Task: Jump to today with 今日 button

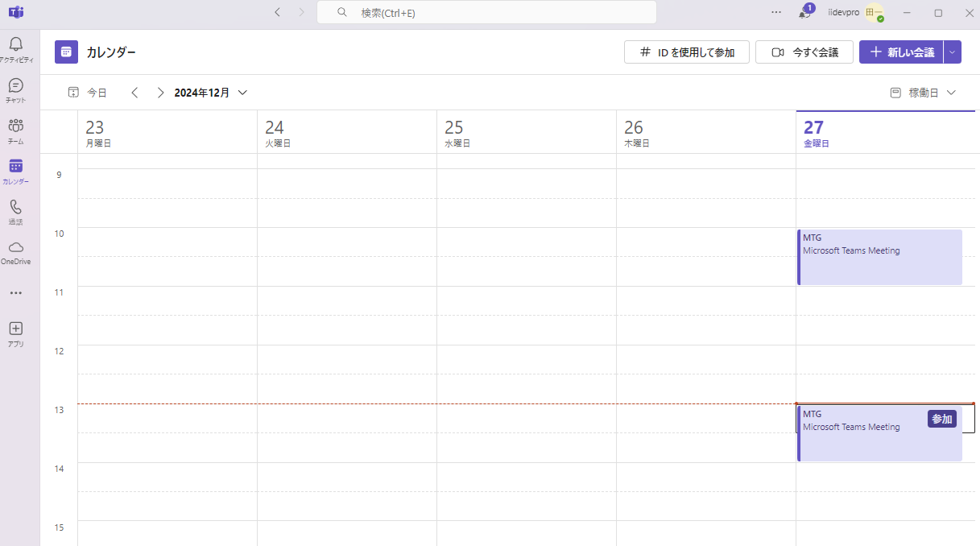Action: 88,93
